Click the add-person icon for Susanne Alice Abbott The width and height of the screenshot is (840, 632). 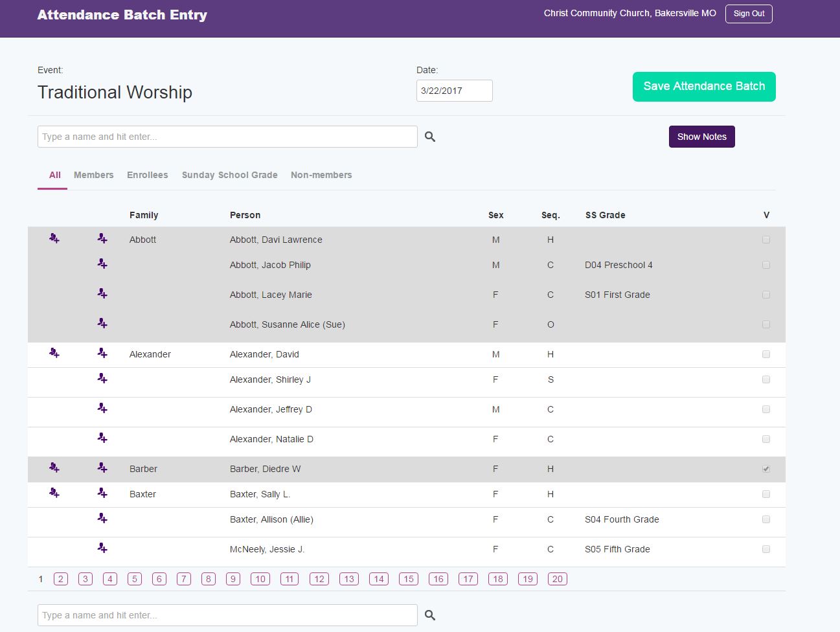pos(102,324)
